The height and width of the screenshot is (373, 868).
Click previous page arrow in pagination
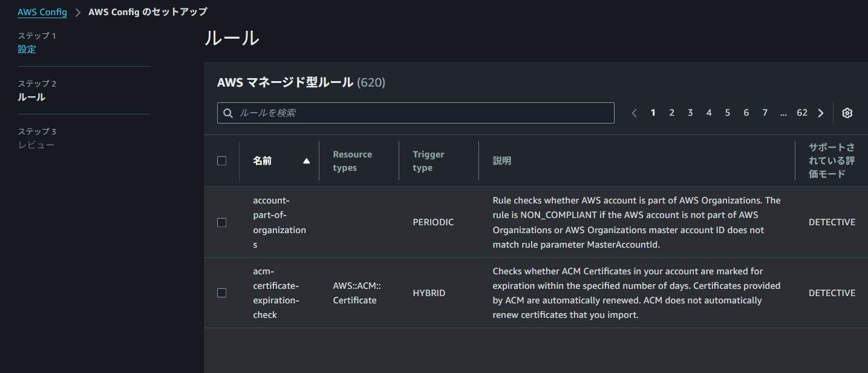[x=634, y=113]
